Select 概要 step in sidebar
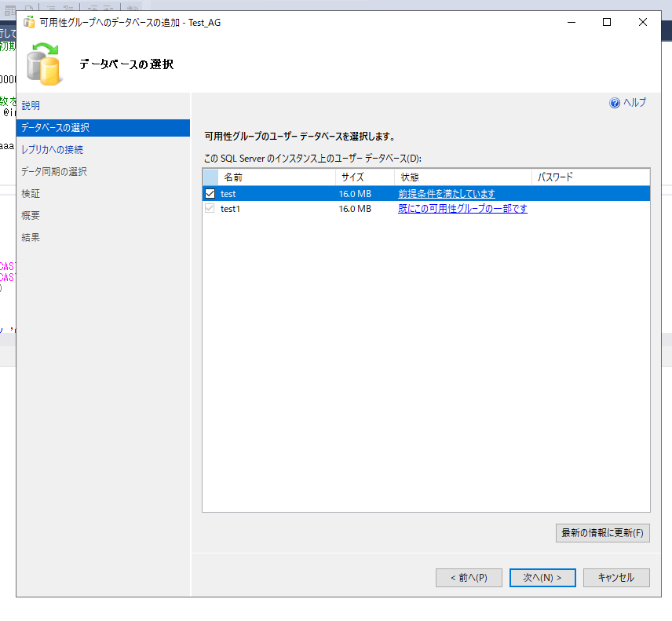This screenshot has height=621, width=672. [x=31, y=216]
